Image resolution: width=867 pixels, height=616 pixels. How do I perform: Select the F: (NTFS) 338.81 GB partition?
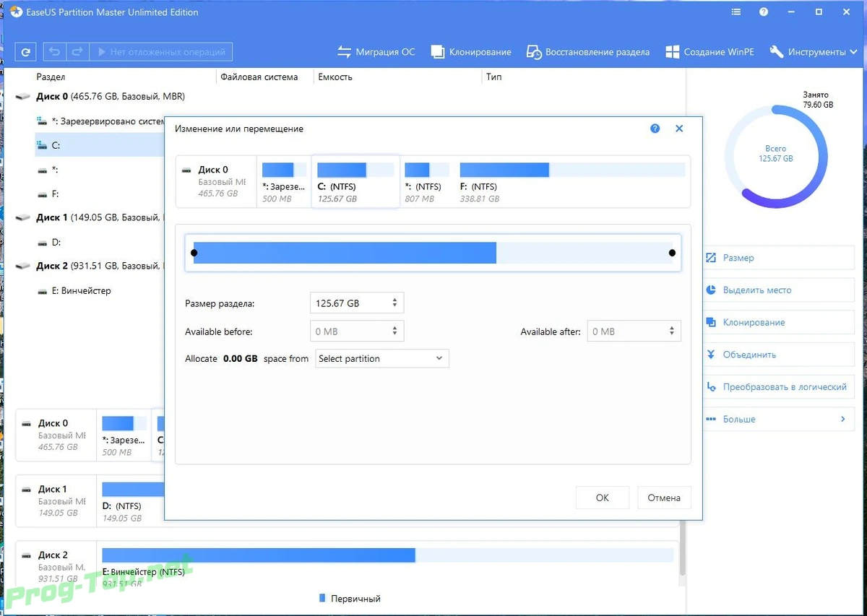point(571,182)
